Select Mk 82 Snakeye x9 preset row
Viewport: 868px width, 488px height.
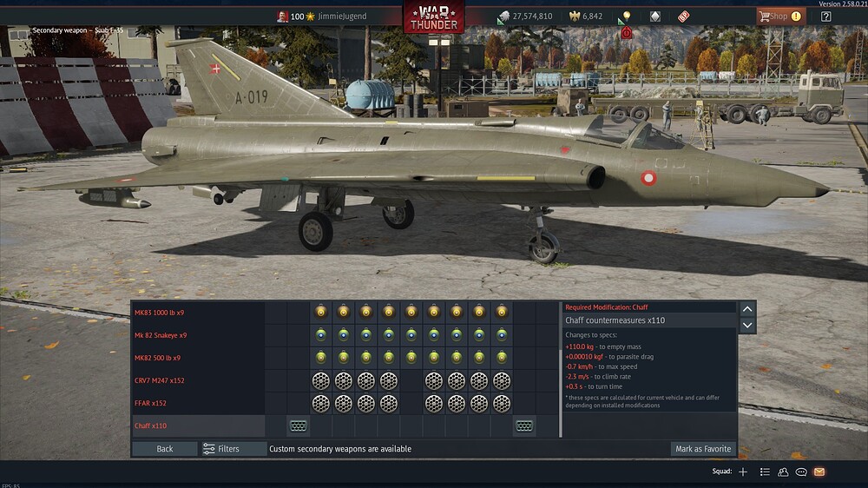click(345, 335)
